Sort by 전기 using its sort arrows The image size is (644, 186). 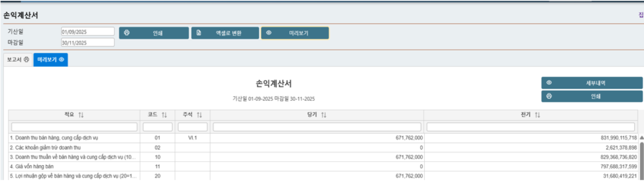(537, 115)
